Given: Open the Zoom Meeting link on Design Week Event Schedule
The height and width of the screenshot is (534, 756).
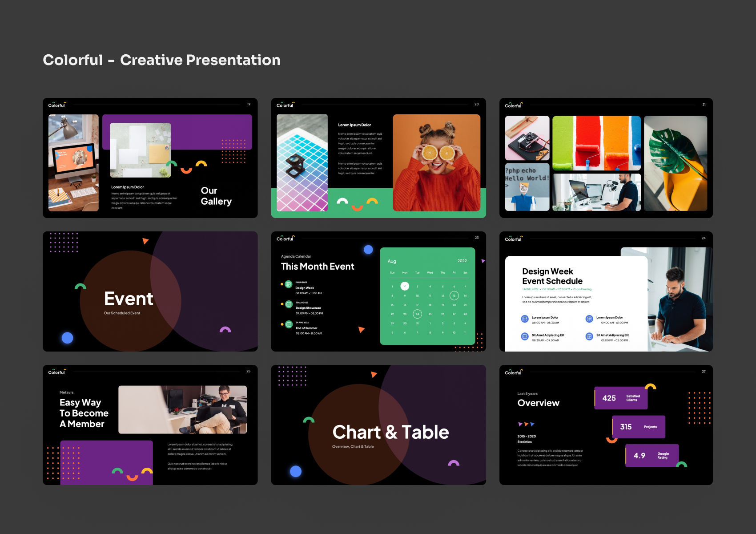Looking at the screenshot, I should (x=582, y=289).
